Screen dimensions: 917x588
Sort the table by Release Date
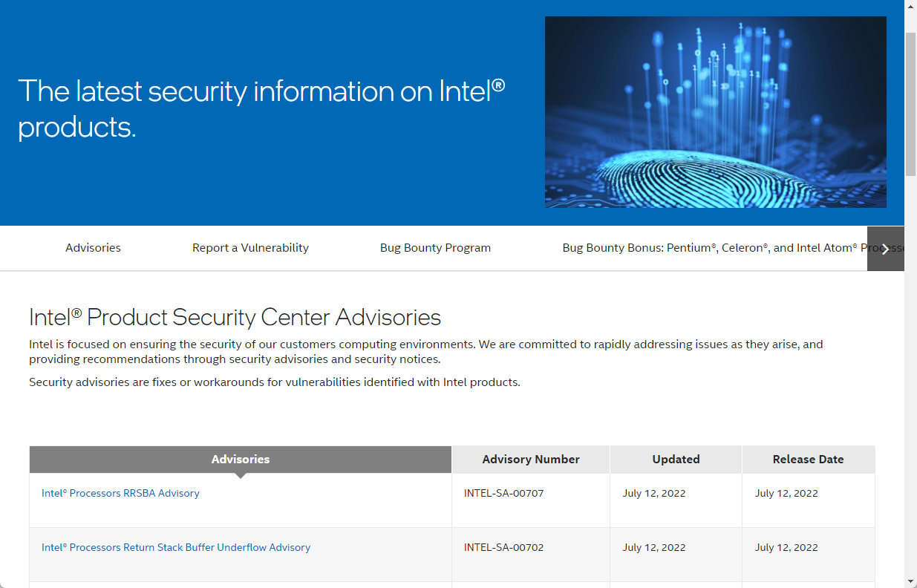pyautogui.click(x=808, y=460)
